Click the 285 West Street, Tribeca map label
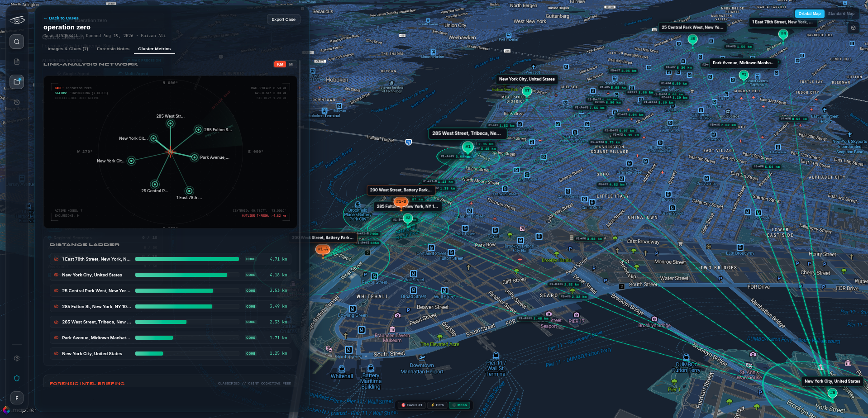 [x=467, y=133]
